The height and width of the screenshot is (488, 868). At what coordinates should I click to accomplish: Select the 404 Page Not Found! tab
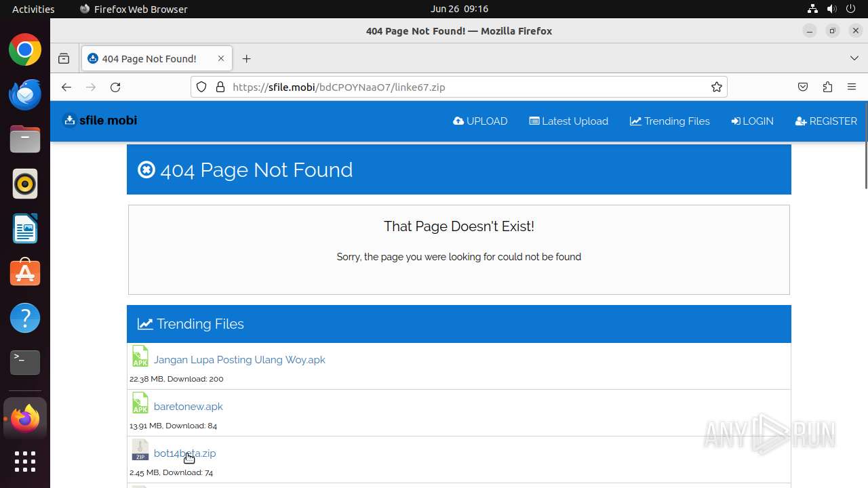[157, 59]
